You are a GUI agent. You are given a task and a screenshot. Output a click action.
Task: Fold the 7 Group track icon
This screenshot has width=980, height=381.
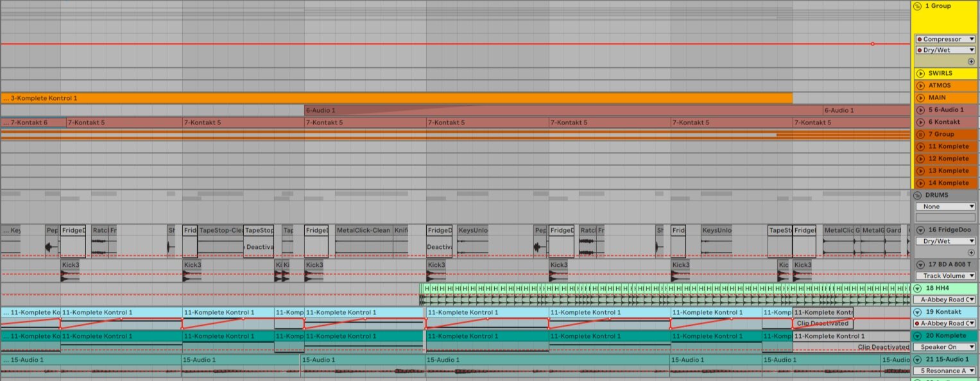(x=920, y=134)
